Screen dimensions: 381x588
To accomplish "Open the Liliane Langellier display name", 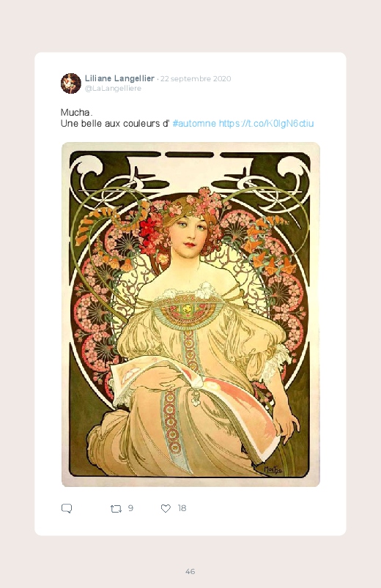I will pos(119,78).
